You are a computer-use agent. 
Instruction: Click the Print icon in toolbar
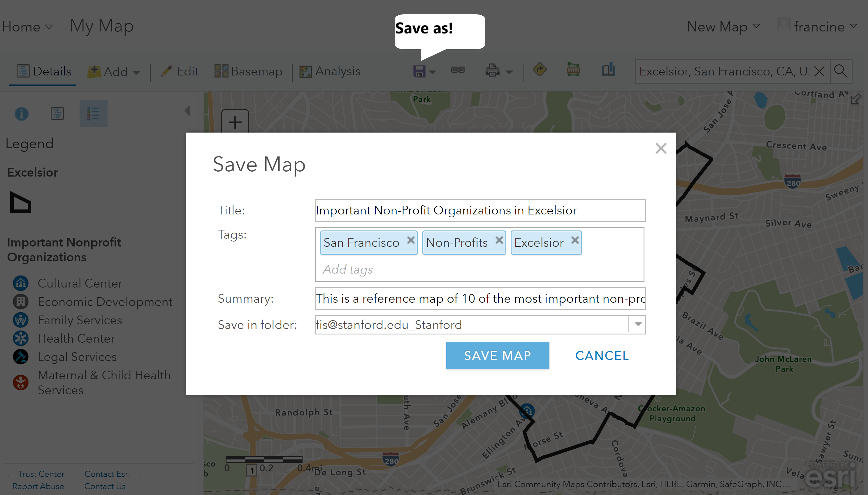coord(492,71)
